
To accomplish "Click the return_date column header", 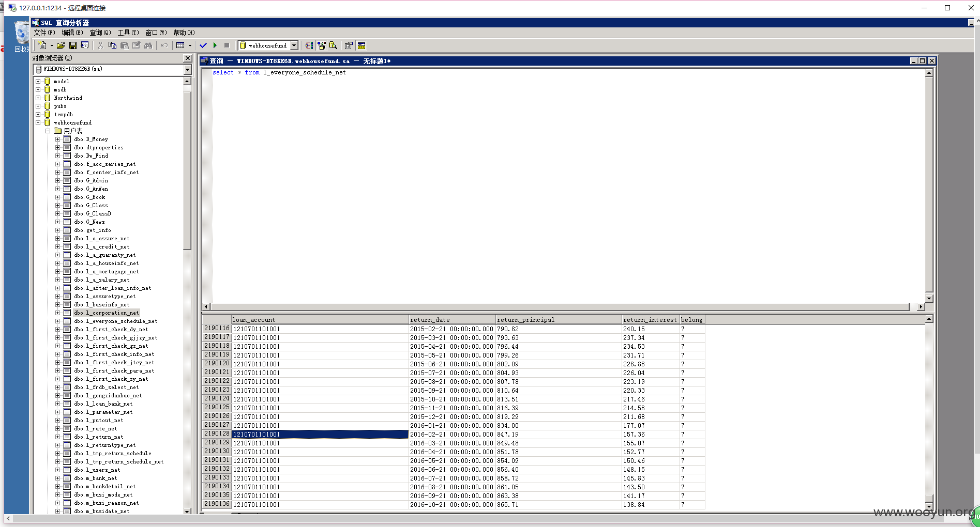I will tap(452, 320).
